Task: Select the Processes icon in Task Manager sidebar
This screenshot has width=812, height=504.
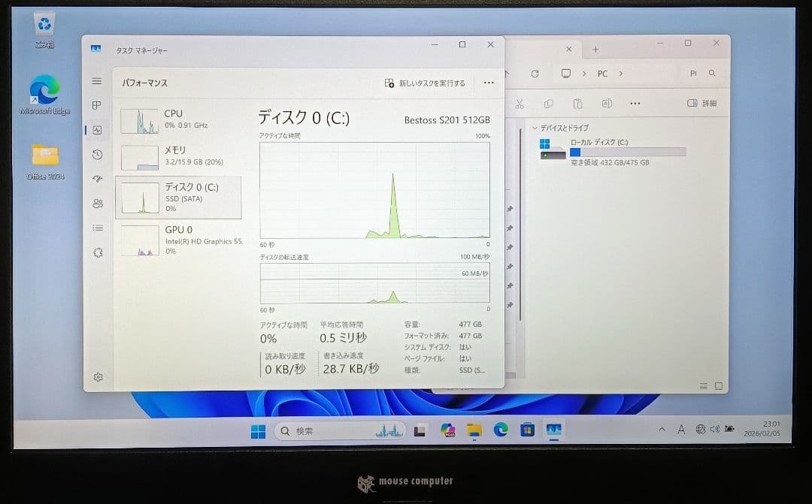Action: [98, 106]
